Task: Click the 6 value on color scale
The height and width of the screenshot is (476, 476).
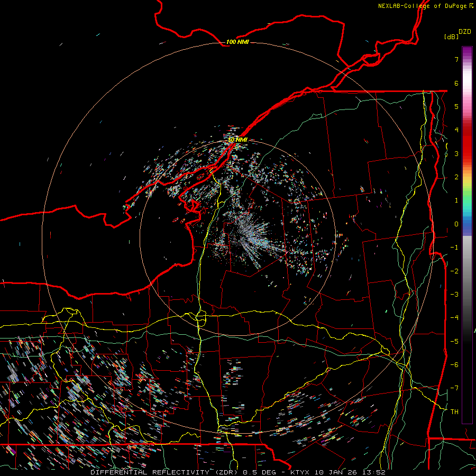Action: click(456, 83)
